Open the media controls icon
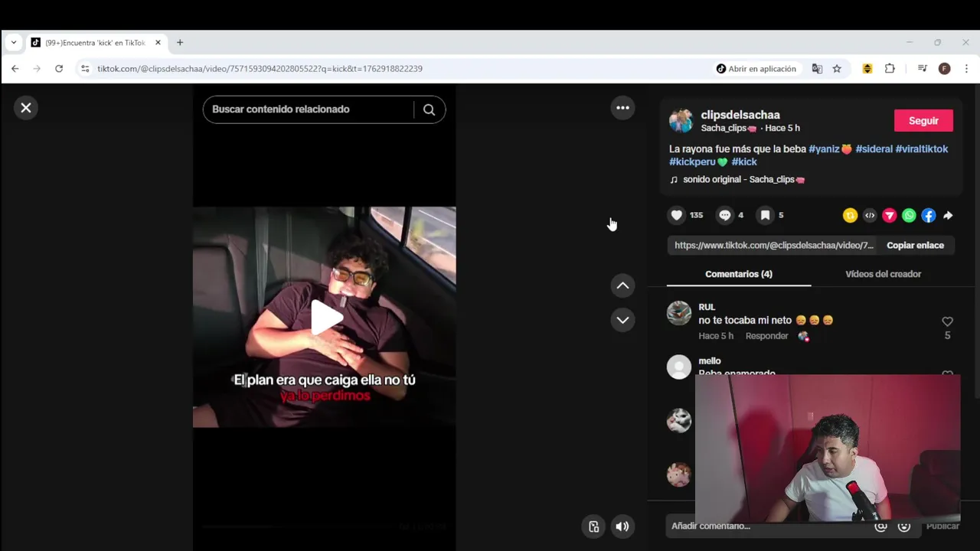 tap(923, 69)
